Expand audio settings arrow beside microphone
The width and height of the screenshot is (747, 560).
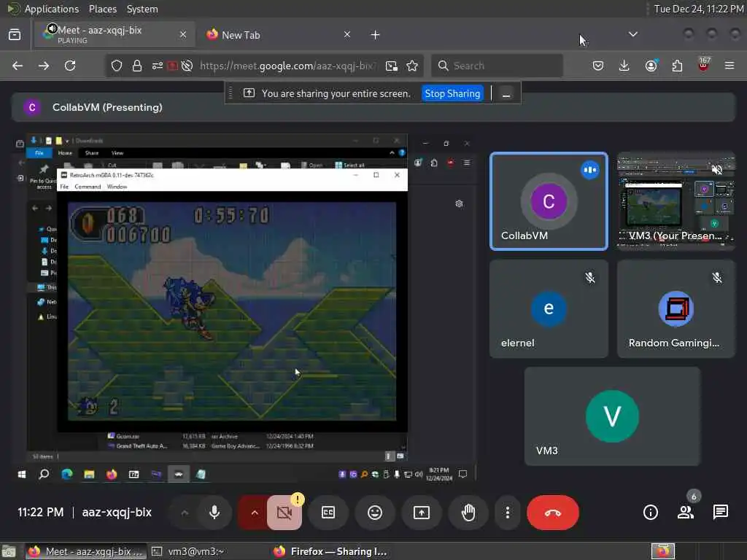pos(185,513)
